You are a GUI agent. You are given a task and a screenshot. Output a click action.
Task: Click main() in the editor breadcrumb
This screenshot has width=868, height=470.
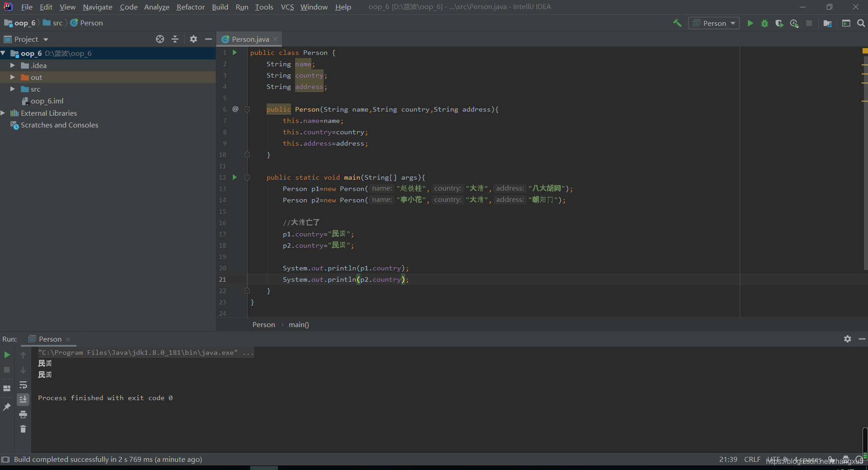coord(299,324)
